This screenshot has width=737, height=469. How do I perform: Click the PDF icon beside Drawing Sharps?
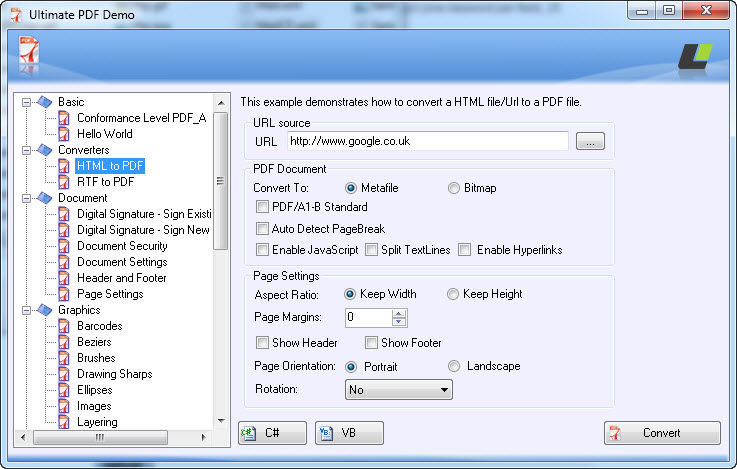pos(64,374)
